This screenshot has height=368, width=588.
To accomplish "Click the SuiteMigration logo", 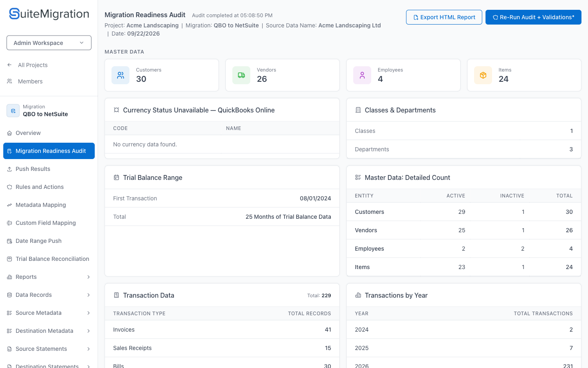I will click(49, 14).
